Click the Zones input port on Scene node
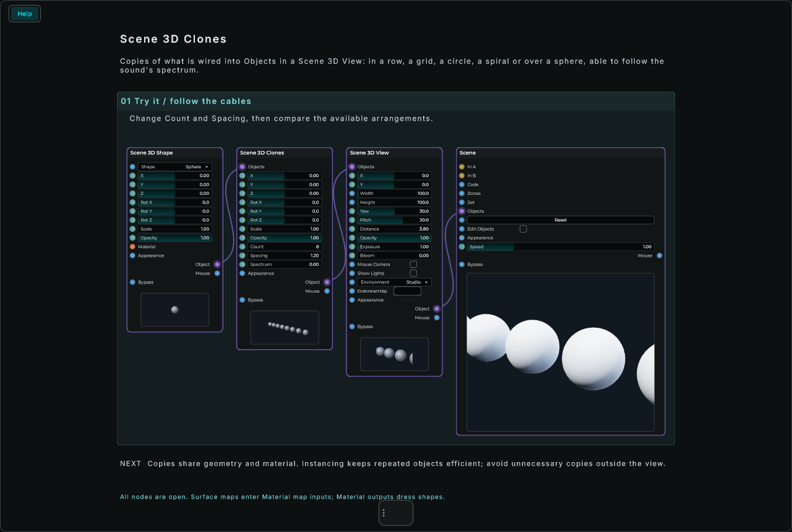 [462, 194]
